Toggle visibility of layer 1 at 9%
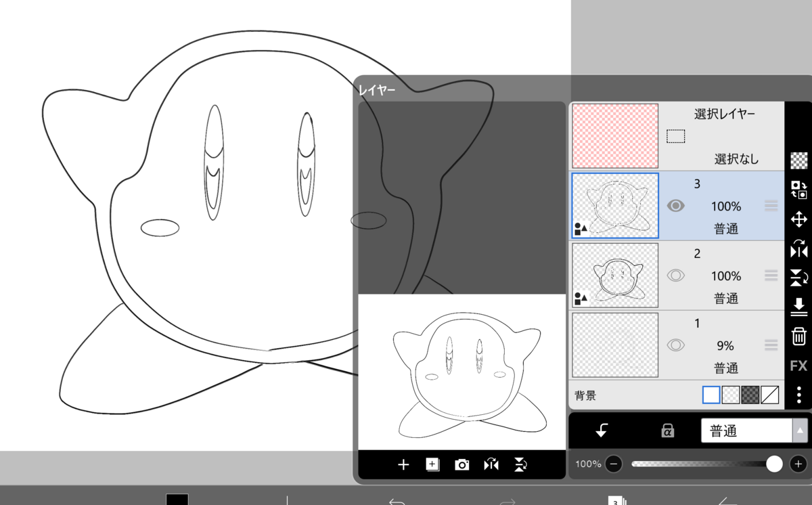812x505 pixels. coord(676,345)
